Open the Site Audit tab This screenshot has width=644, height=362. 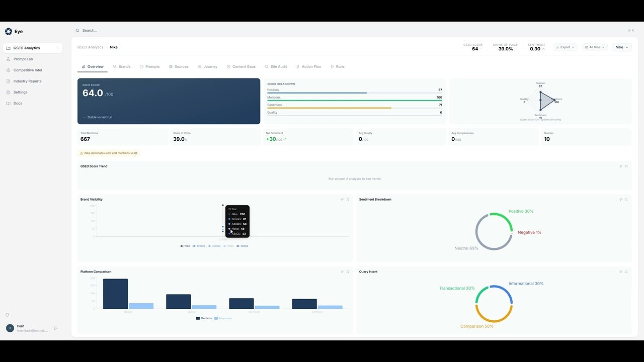pyautogui.click(x=276, y=67)
